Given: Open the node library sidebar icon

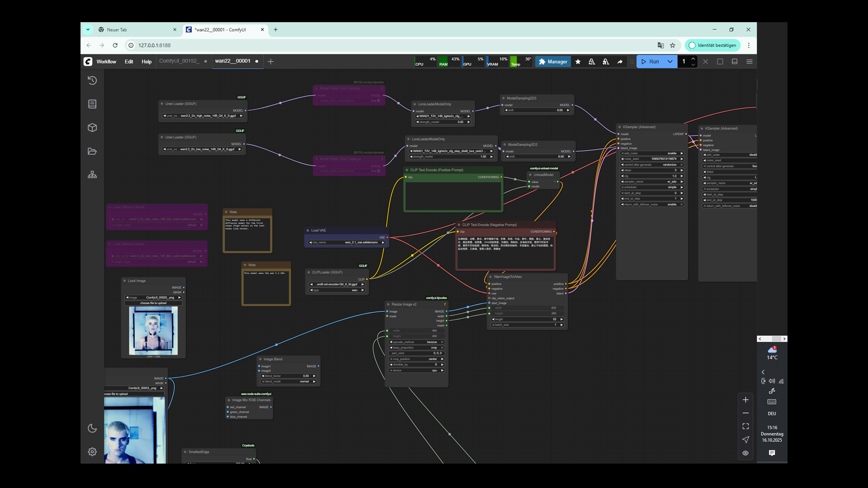Looking at the screenshot, I should (92, 104).
